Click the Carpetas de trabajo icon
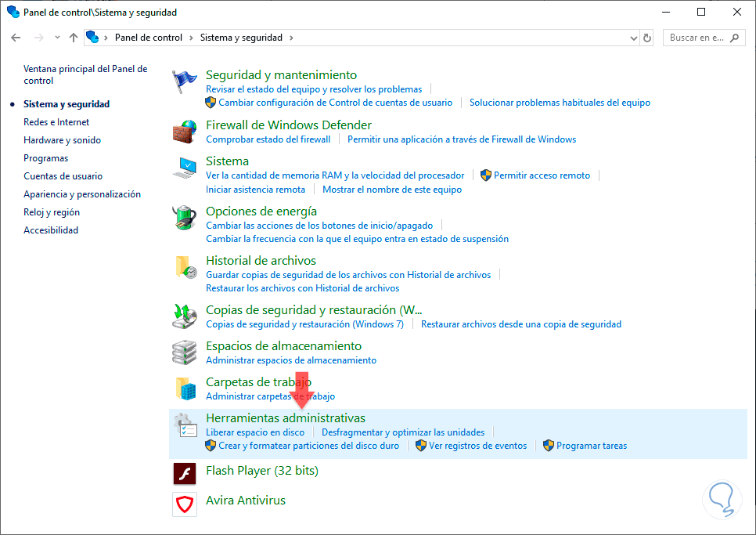 (x=185, y=389)
